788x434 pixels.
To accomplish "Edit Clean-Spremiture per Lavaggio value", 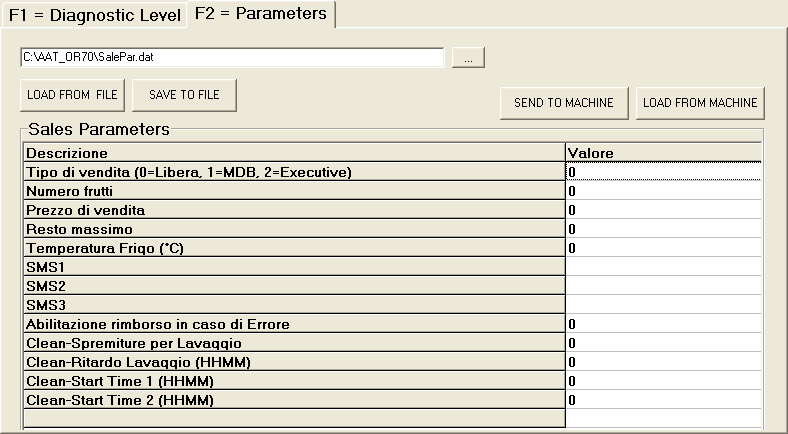I will (663, 343).
